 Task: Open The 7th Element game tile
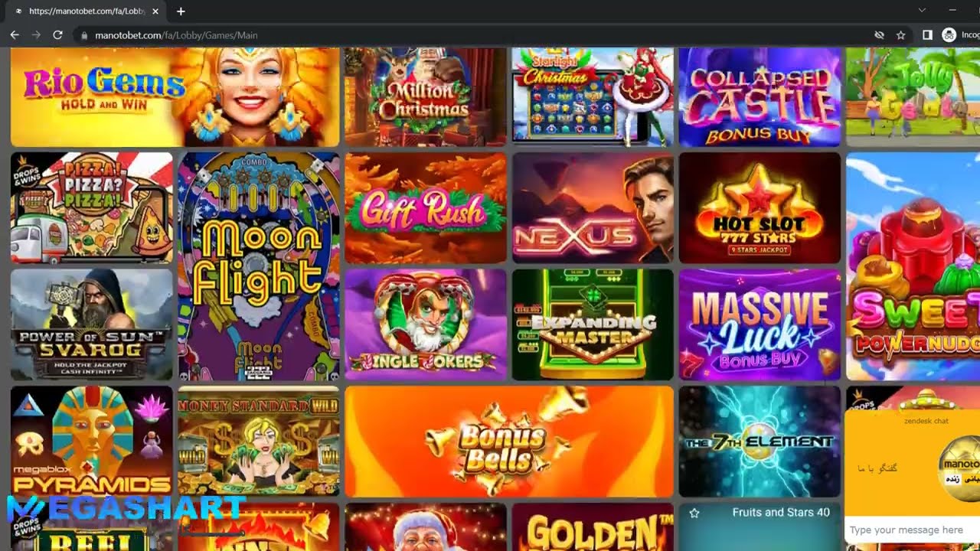coord(759,442)
